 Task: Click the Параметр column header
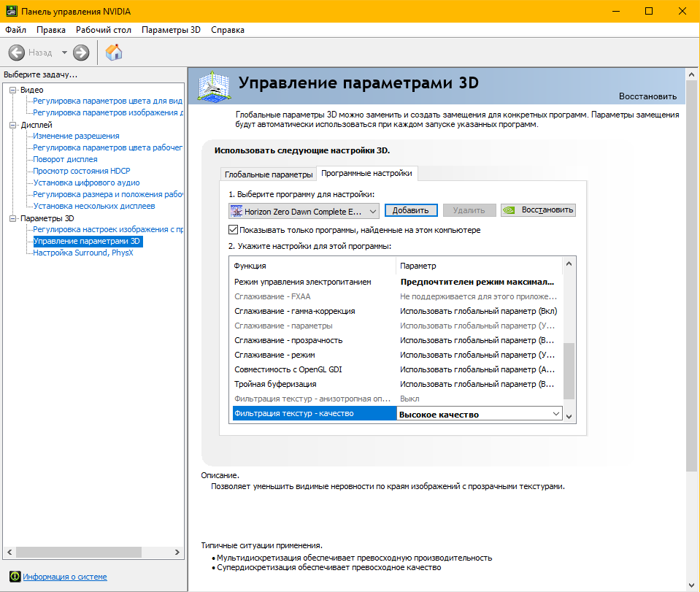click(479, 266)
